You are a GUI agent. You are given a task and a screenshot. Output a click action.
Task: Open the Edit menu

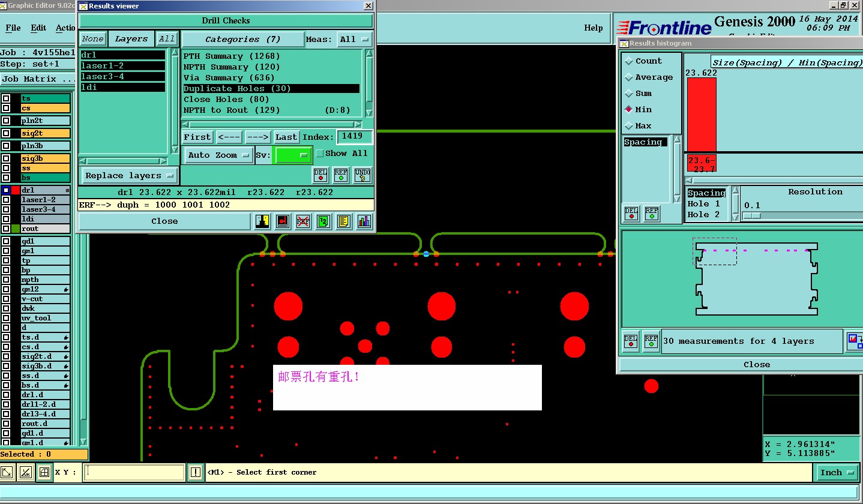click(x=38, y=28)
